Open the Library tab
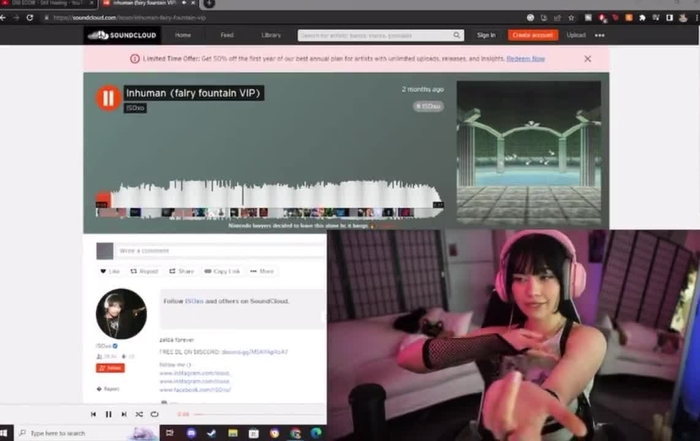This screenshot has width=700, height=441. 271,35
